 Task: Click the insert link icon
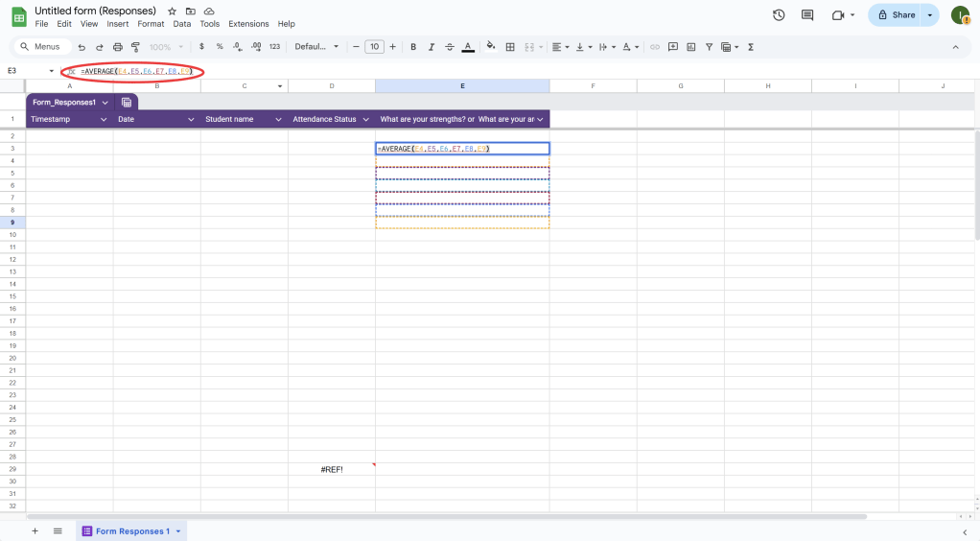pos(655,46)
